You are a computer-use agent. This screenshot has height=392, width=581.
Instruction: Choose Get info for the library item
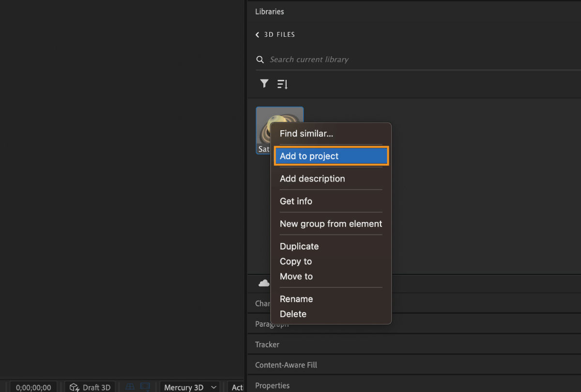[x=296, y=201]
